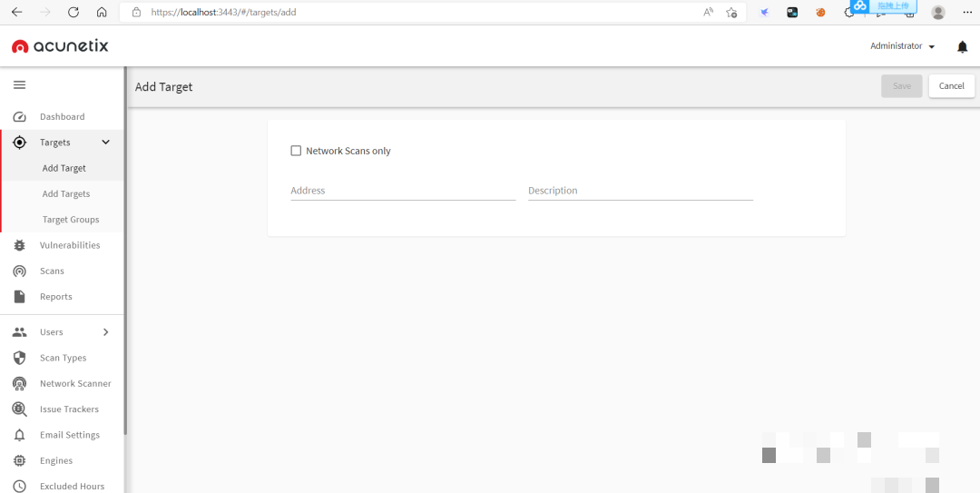
Task: View site information lock icon
Action: (x=136, y=12)
